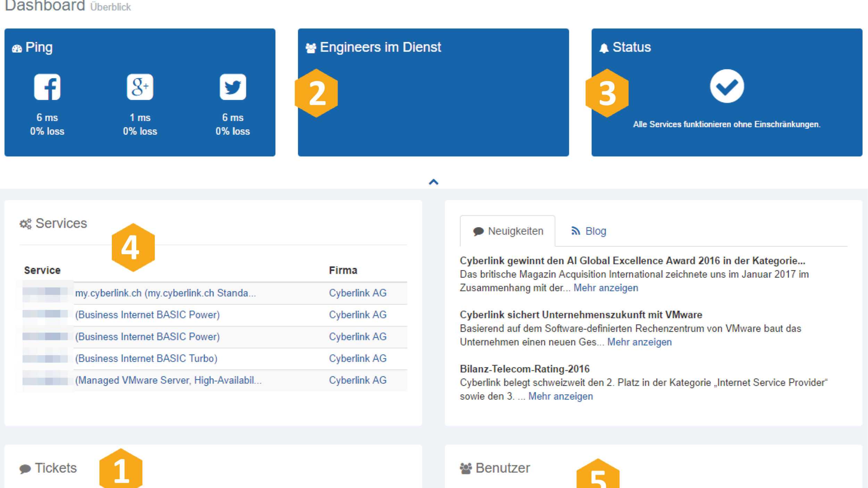This screenshot has height=488, width=868.
Task: Click the Facebook ping icon
Action: tap(47, 87)
